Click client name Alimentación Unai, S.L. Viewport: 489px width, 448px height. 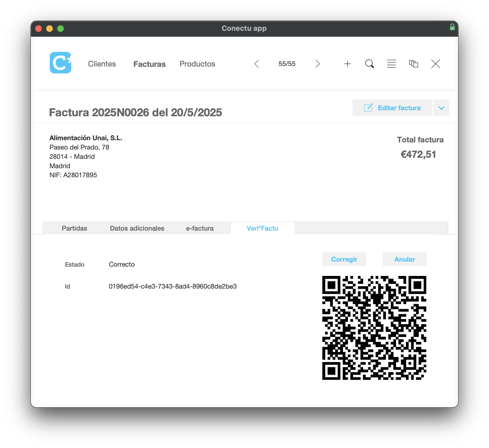[86, 138]
